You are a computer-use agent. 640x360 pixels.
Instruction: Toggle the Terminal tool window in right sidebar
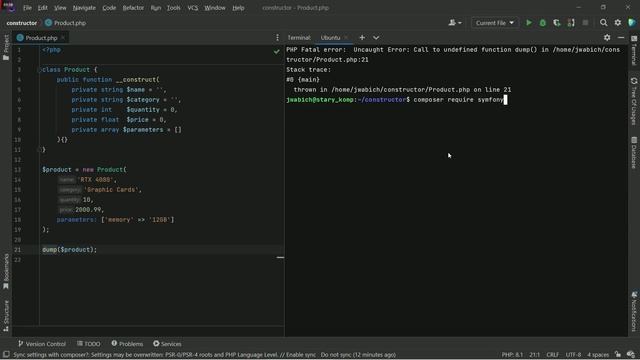634,51
